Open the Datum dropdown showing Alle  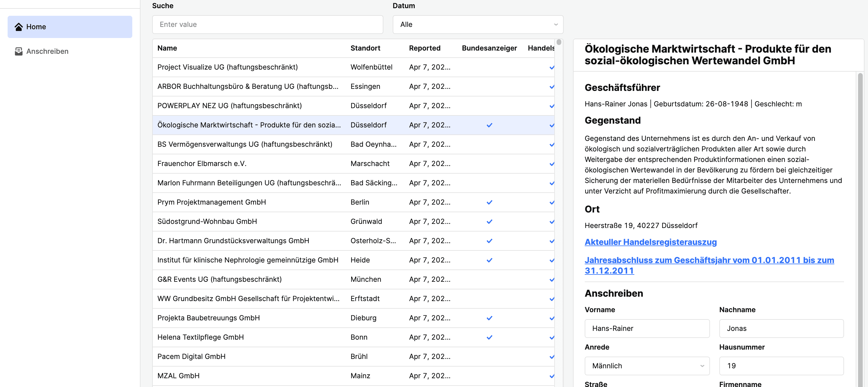[x=478, y=25]
